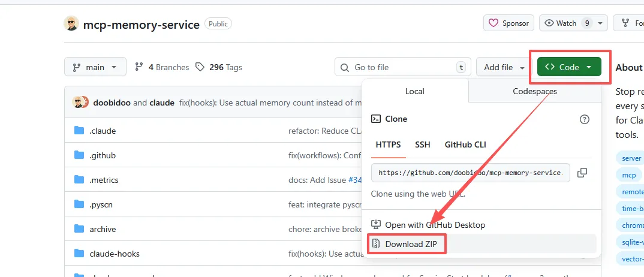The height and width of the screenshot is (277, 644).
Task: Open the claude-hooks folder
Action: click(115, 254)
